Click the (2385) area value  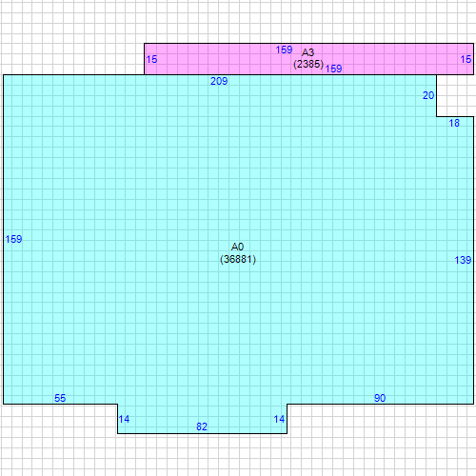coord(308,64)
